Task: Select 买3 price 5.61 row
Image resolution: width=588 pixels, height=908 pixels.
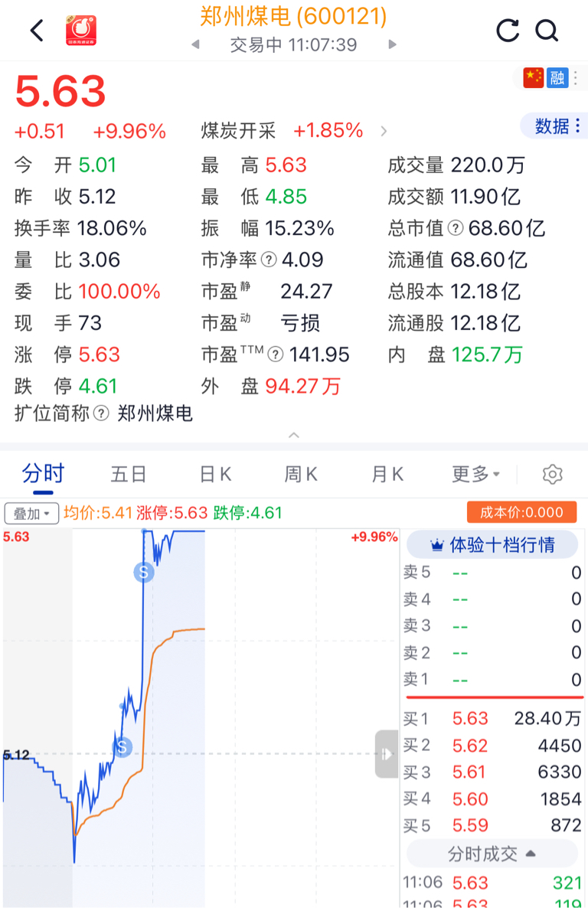Action: pos(492,772)
